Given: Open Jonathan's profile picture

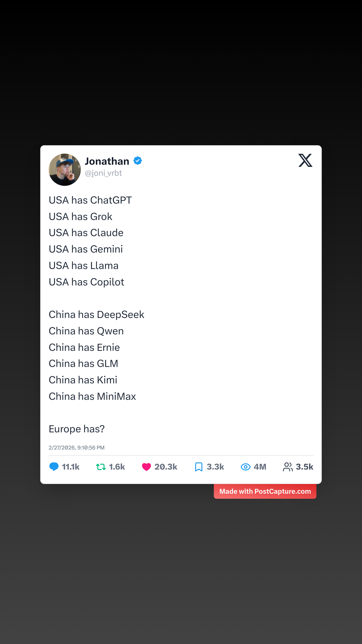Looking at the screenshot, I should (65, 170).
